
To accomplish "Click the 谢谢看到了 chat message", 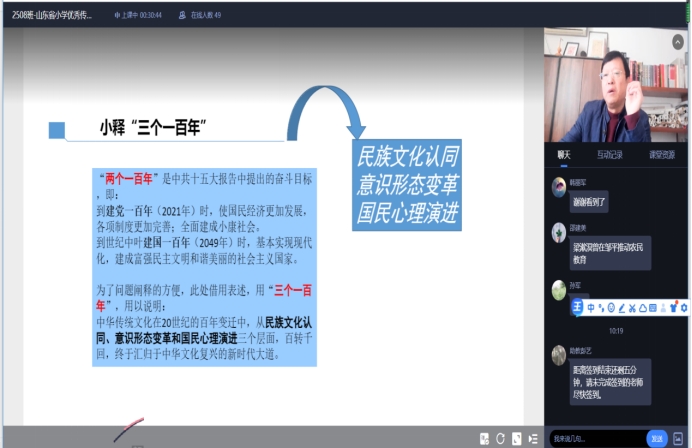I will point(589,202).
